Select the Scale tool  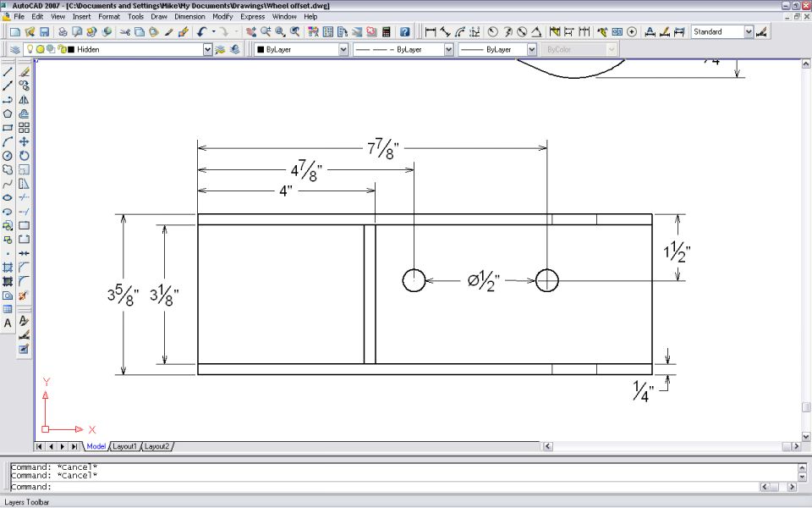[24, 169]
